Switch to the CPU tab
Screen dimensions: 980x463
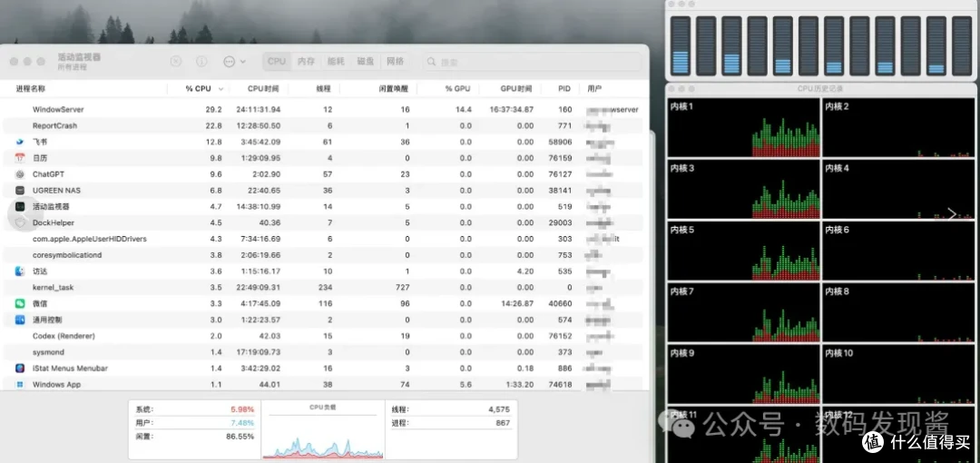click(276, 62)
